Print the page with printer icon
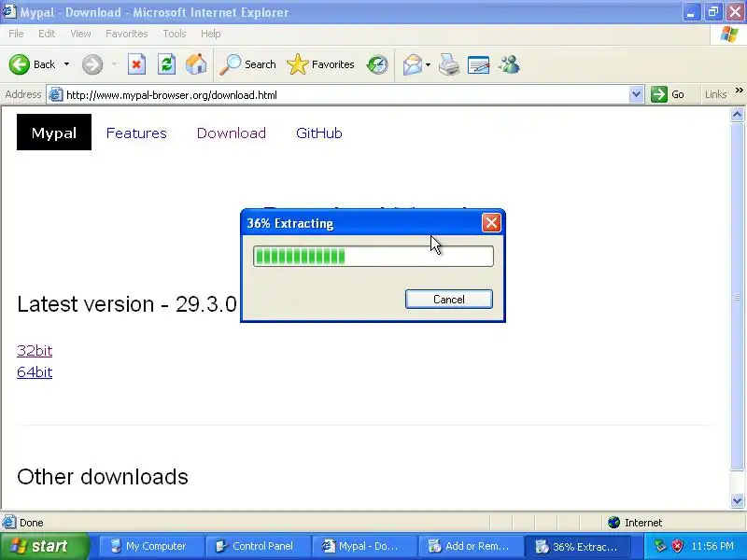Image resolution: width=747 pixels, height=560 pixels. pos(449,64)
